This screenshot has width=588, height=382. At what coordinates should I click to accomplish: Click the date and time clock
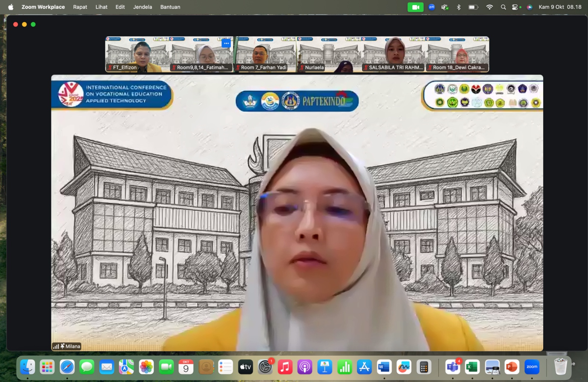[x=560, y=7]
